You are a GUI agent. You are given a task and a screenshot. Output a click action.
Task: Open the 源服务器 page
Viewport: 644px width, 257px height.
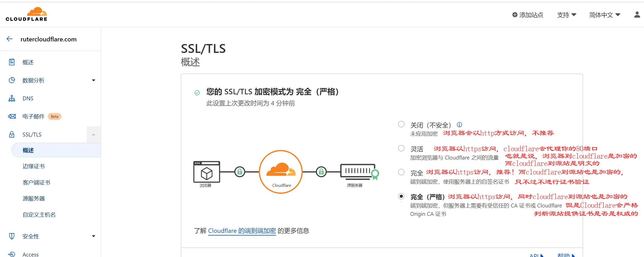point(34,198)
